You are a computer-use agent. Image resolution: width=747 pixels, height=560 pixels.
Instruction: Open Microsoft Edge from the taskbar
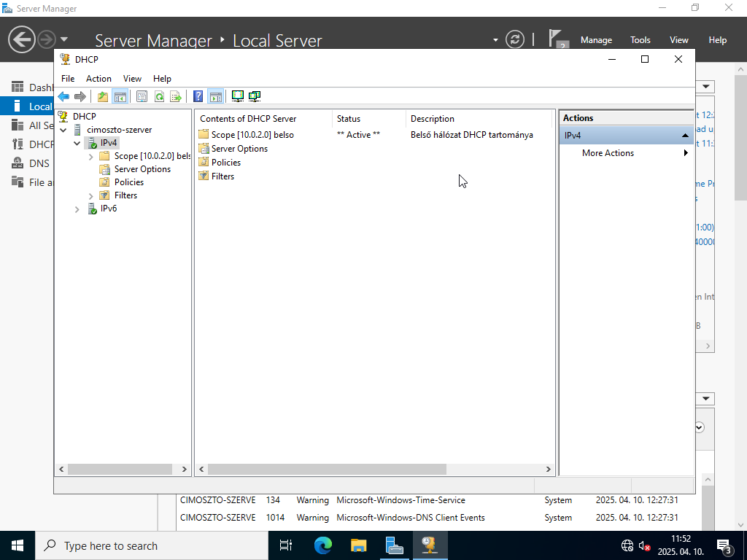tap(322, 545)
